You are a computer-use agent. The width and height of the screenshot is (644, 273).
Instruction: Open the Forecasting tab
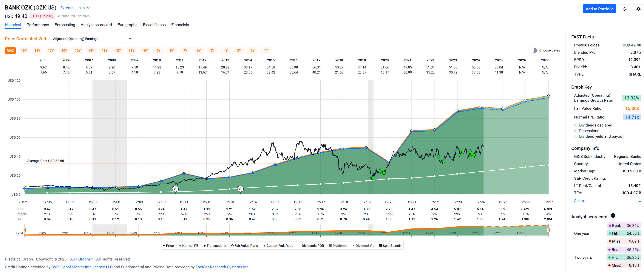pos(65,25)
